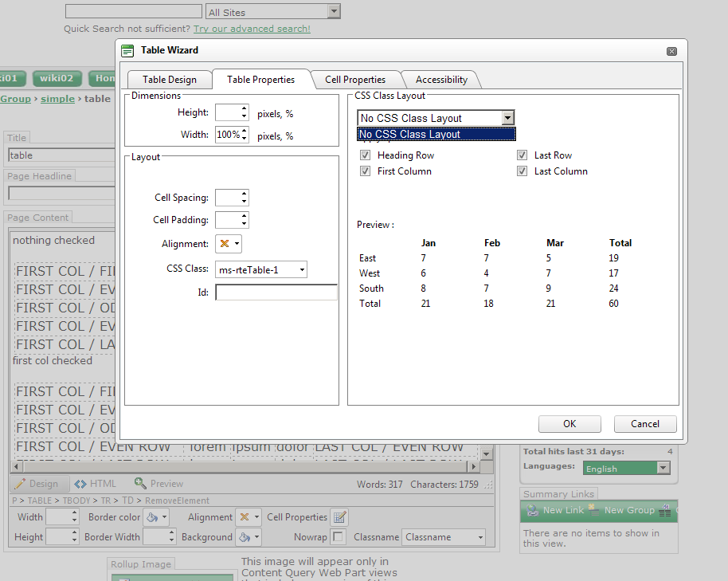
Task: Close the Table Wizard dialog
Action: (x=671, y=51)
